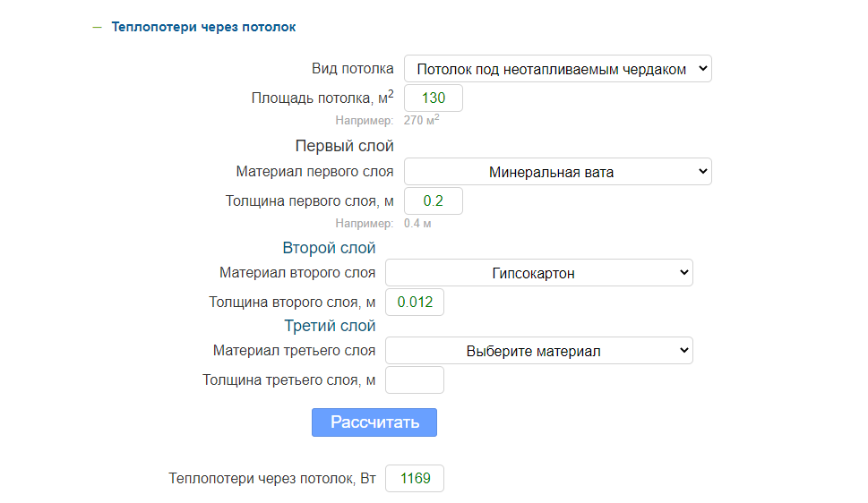This screenshot has width=868, height=503.
Task: Click the Рассчитать button
Action: (x=374, y=422)
